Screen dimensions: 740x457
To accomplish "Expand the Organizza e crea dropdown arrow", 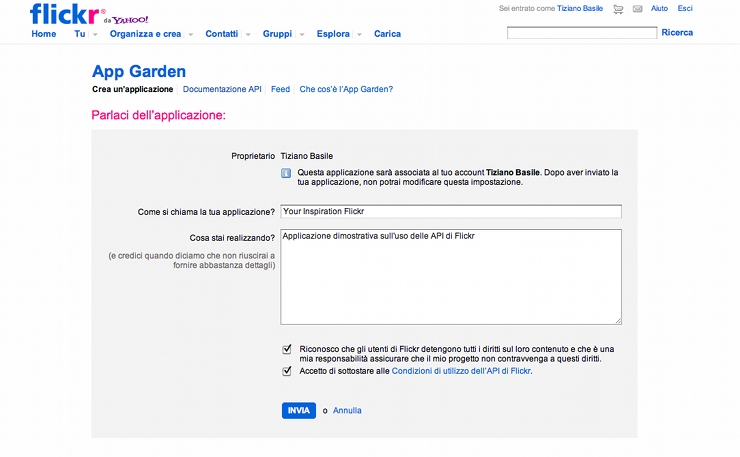I will (191, 34).
